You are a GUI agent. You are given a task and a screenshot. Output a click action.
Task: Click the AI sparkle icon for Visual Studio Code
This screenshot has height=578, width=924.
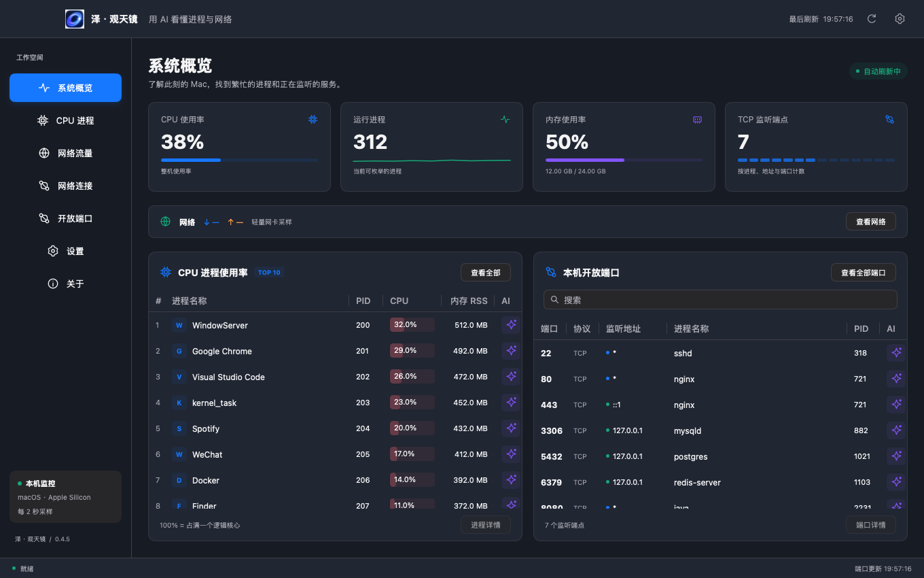[x=511, y=377]
